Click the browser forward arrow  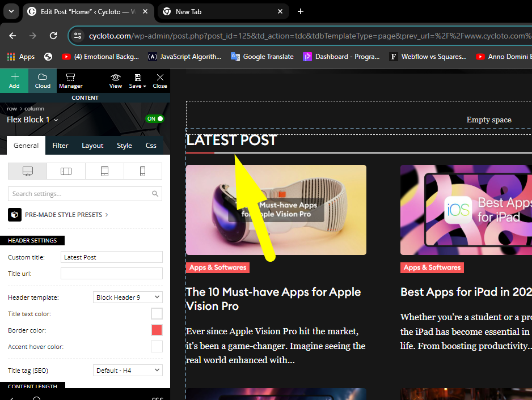(x=32, y=36)
